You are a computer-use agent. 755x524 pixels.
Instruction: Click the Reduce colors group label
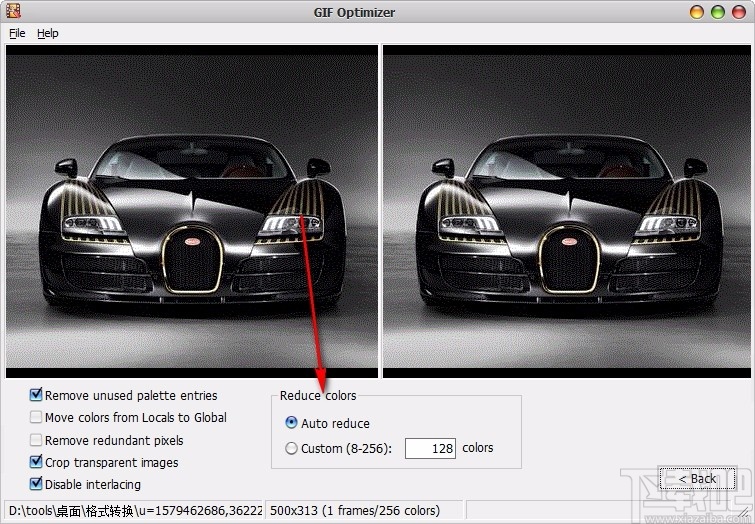tap(318, 396)
